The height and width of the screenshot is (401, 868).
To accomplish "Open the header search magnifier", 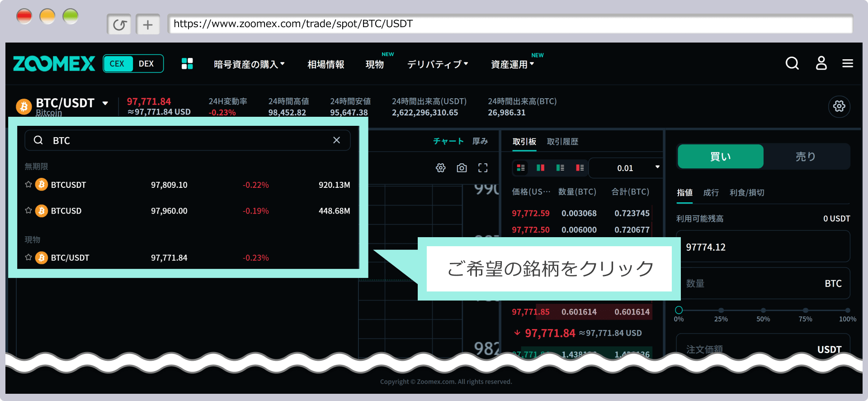I will coord(792,63).
